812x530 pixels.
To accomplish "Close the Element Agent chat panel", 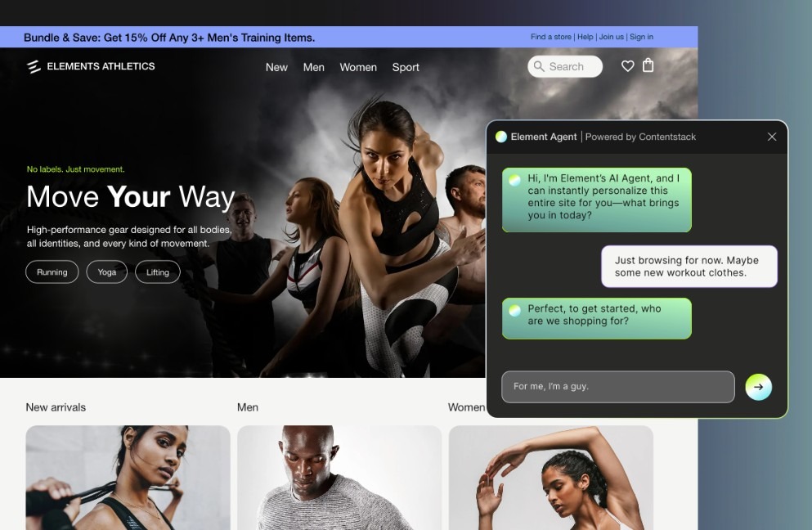I will pyautogui.click(x=772, y=137).
